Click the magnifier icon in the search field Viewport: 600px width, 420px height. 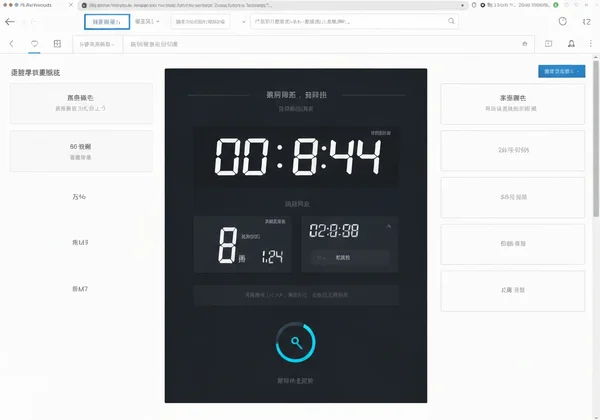(451, 21)
